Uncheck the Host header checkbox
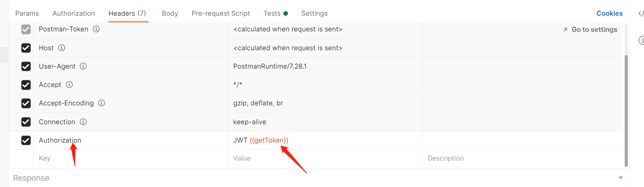644x187 pixels. tap(26, 48)
